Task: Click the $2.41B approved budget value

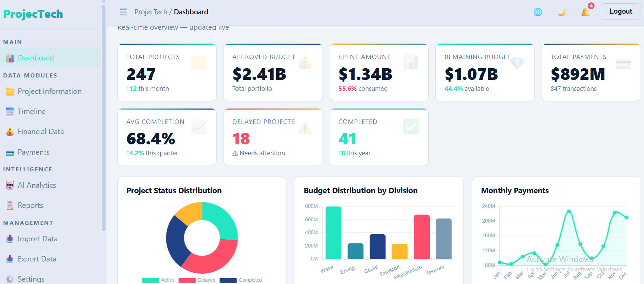Action: coord(259,74)
